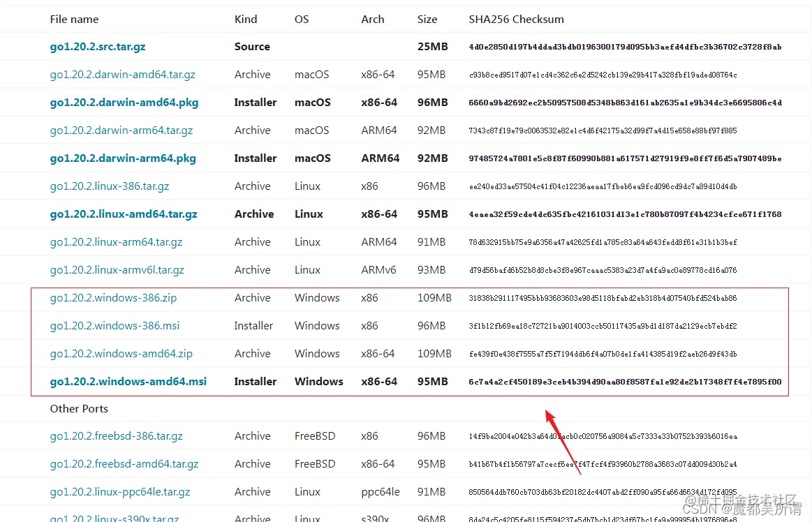Viewport: 812px width, 522px height.
Task: Open go1.20.2.freebsd-386.tar.gz link
Action: [x=116, y=437]
